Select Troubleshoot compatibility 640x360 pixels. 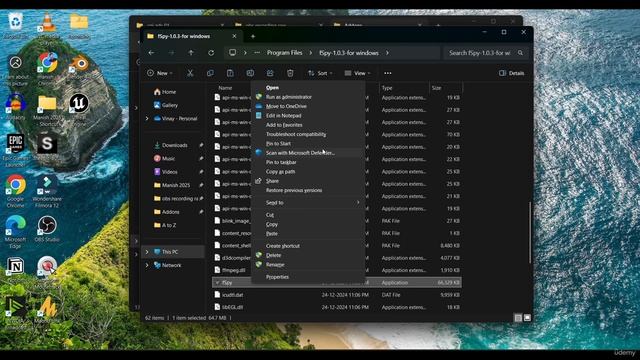pos(308,134)
